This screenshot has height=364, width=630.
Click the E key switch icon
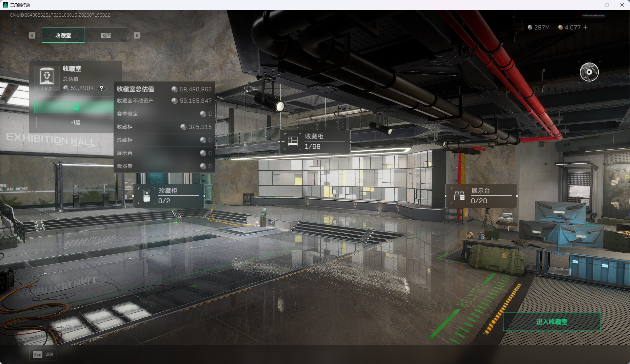pos(137,35)
